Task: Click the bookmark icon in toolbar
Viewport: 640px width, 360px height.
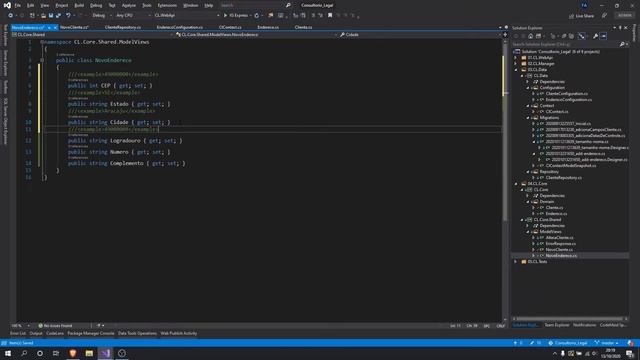Action: (330, 16)
